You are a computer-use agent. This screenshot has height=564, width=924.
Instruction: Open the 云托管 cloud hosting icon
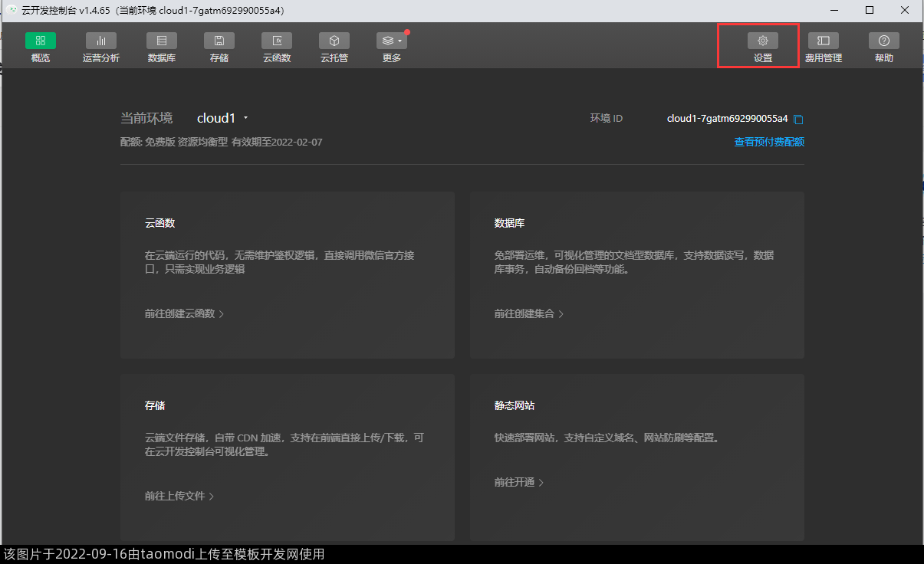coord(334,41)
